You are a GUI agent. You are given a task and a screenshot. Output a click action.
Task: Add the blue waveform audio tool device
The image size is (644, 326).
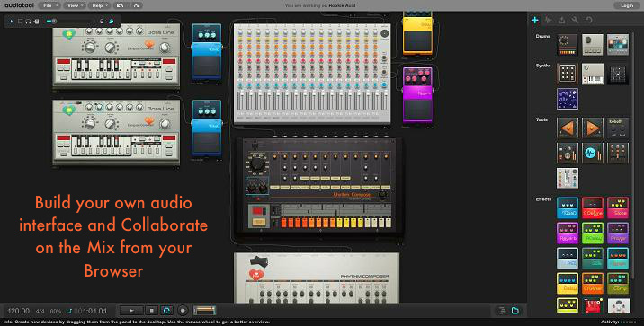593,154
